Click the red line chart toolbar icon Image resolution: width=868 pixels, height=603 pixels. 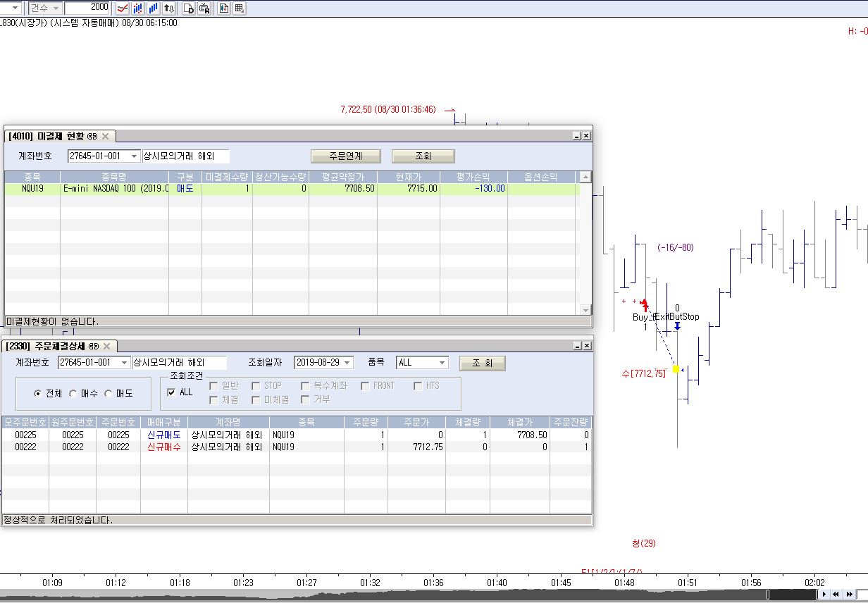(x=122, y=8)
